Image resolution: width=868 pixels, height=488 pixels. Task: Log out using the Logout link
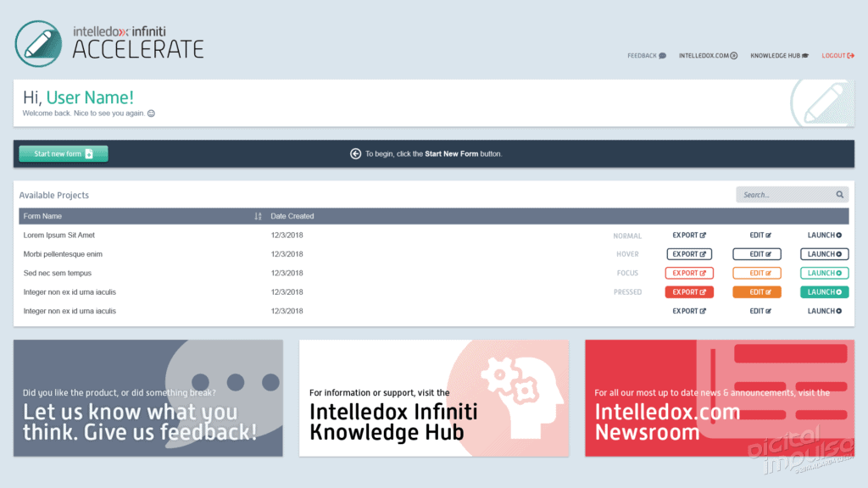pos(838,56)
